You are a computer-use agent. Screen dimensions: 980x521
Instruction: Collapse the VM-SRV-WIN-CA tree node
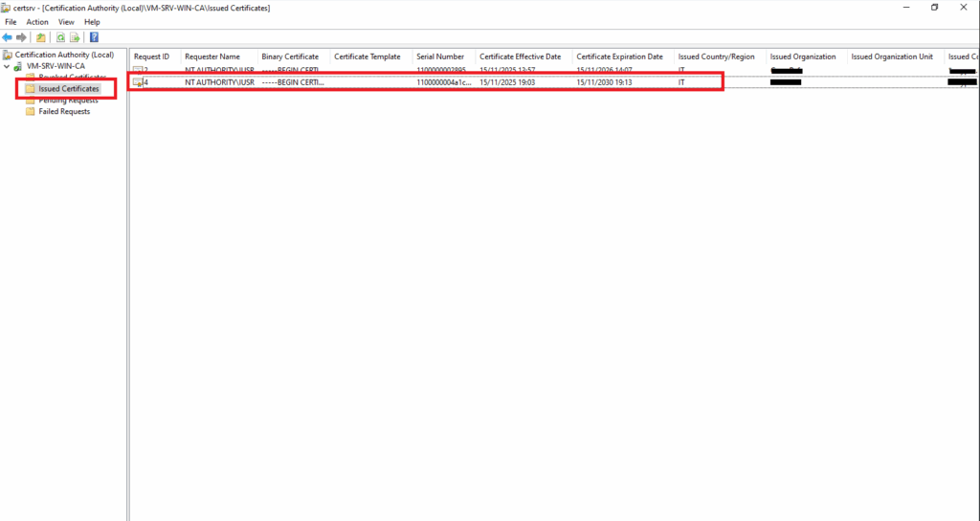(7, 66)
